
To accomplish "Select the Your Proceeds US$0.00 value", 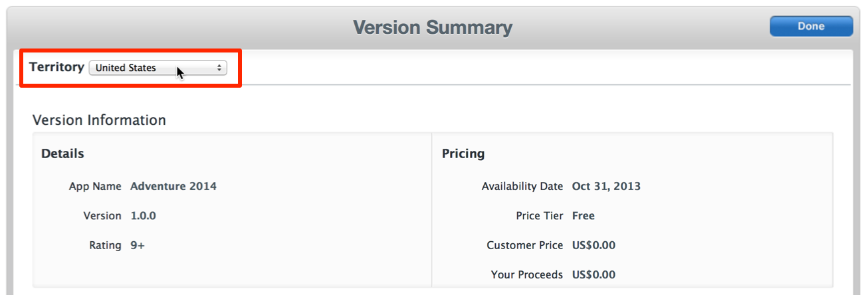I will tap(594, 274).
